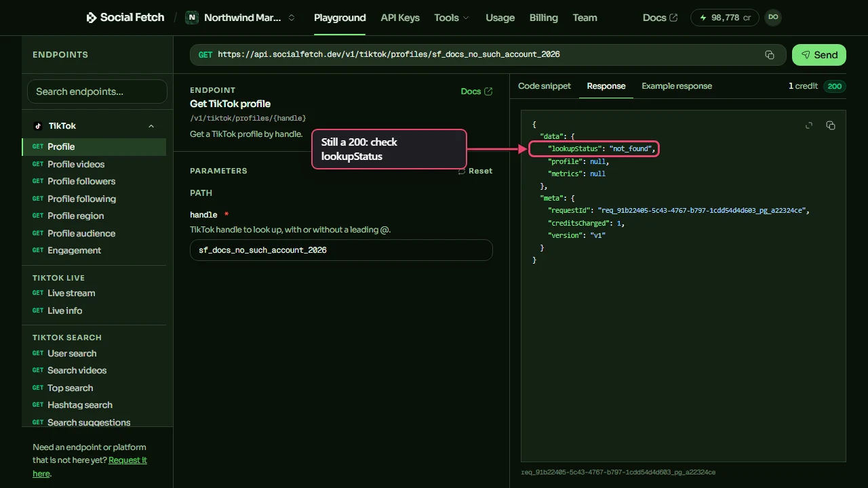
Task: Open Docs from top navigation
Action: click(x=660, y=18)
